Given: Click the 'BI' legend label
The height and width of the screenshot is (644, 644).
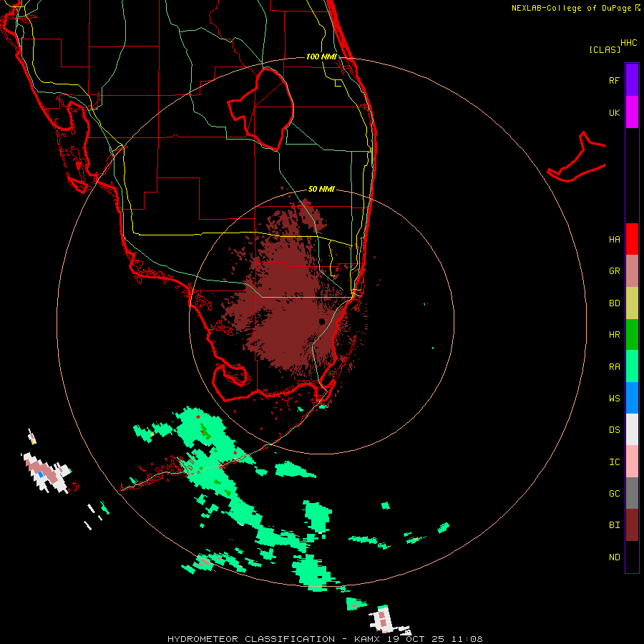Looking at the screenshot, I should tap(614, 525).
